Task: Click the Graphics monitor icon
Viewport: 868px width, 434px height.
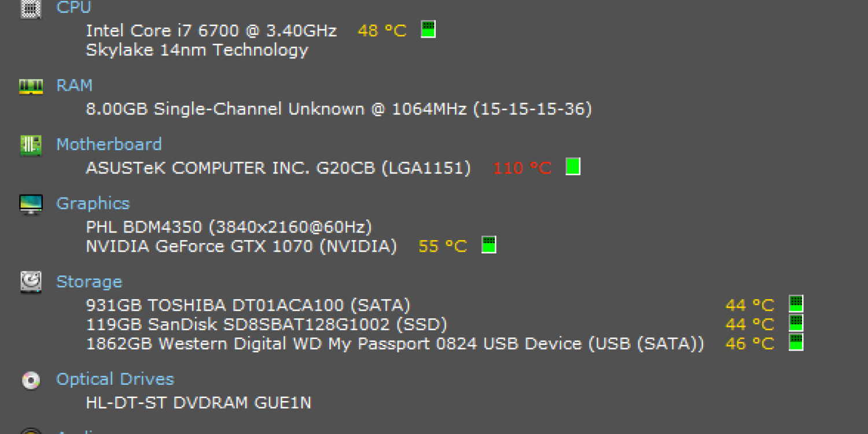Action: 31,204
